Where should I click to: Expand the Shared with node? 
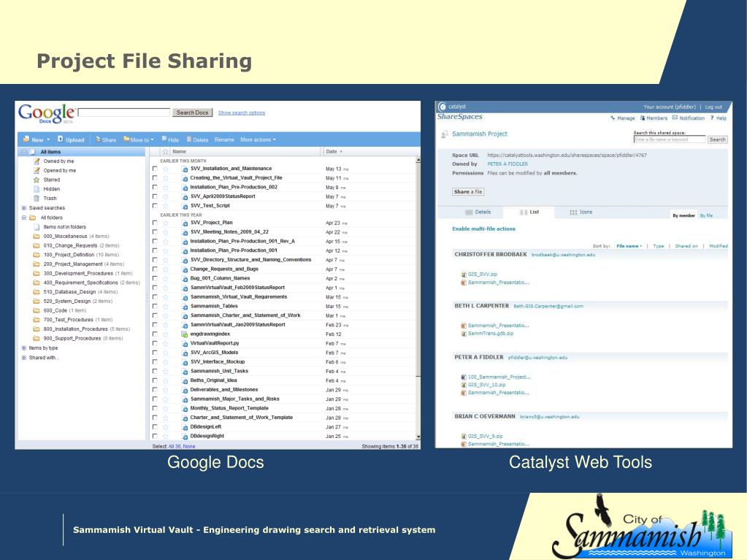[23, 358]
